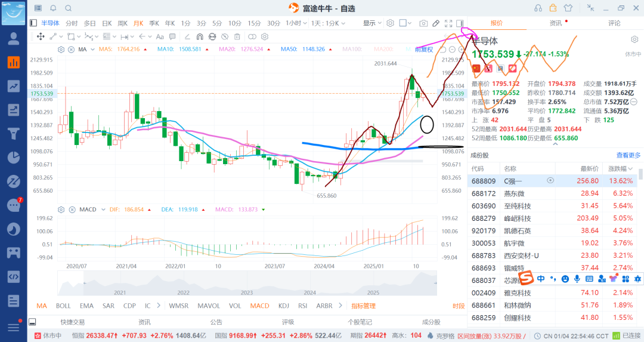Screen dimensions: 644x342
Task: Open the headset customer service icon
Action: tap(538, 8)
